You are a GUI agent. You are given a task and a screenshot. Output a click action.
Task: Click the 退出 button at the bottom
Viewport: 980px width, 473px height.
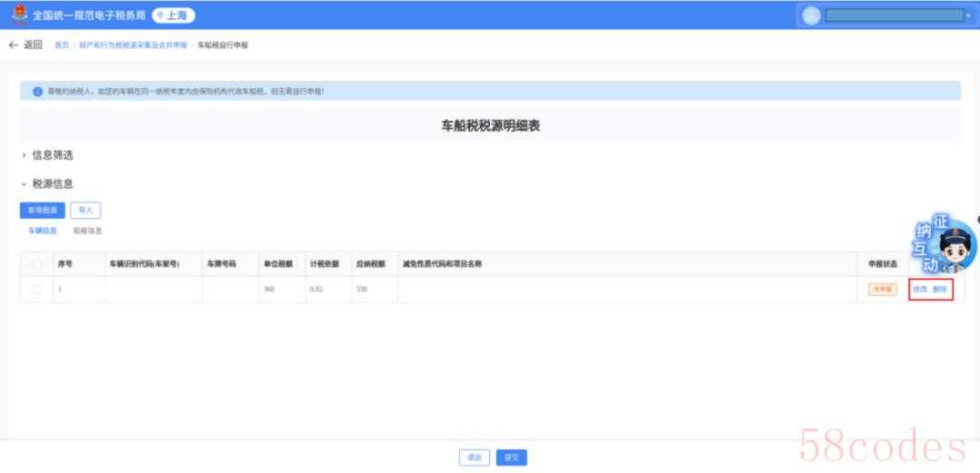475,458
